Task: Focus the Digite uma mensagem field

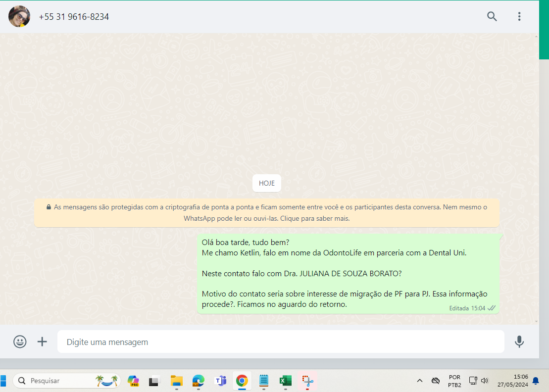Action: (x=281, y=342)
